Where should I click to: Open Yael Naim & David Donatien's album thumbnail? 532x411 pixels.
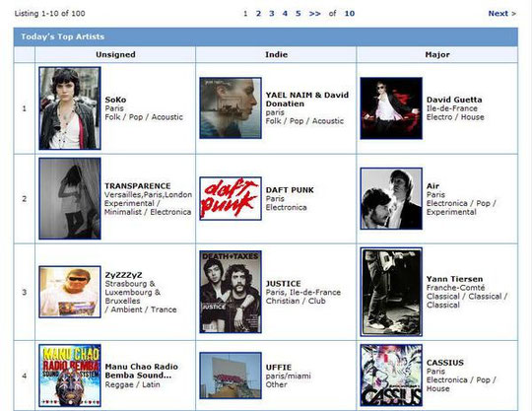pyautogui.click(x=231, y=108)
